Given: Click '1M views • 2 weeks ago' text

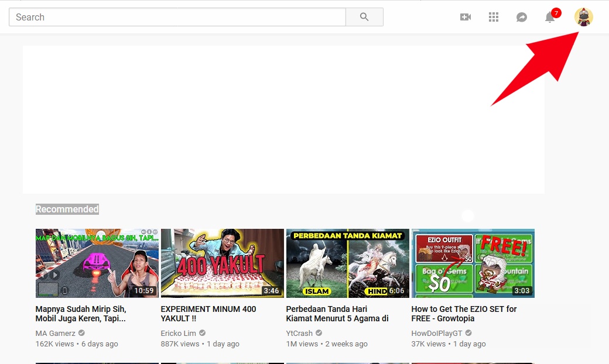Looking at the screenshot, I should [327, 344].
